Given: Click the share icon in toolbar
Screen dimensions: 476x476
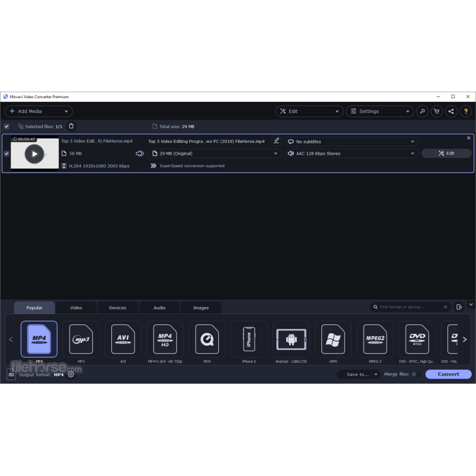Looking at the screenshot, I should [451, 111].
